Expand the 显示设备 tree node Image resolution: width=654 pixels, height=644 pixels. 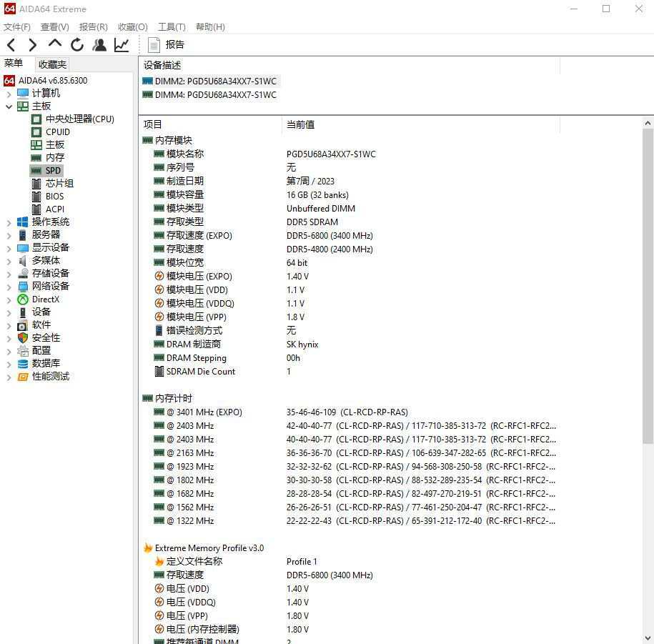tap(9, 249)
